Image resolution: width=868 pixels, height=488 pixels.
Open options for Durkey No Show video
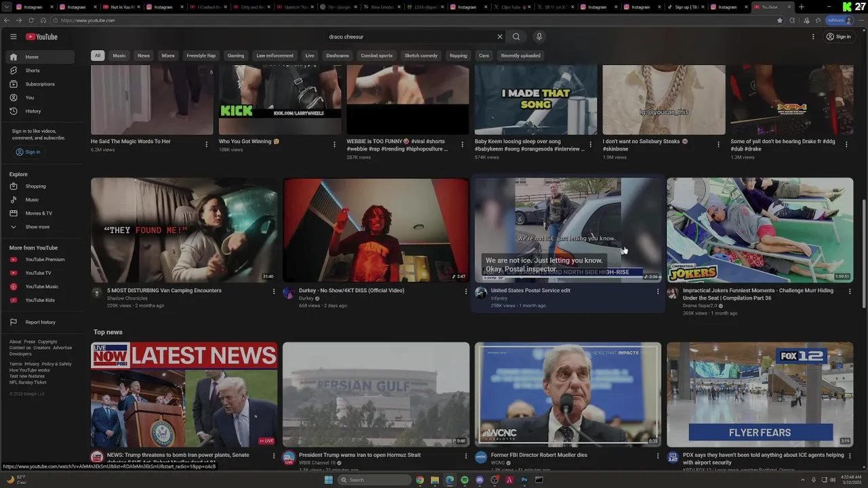point(466,291)
